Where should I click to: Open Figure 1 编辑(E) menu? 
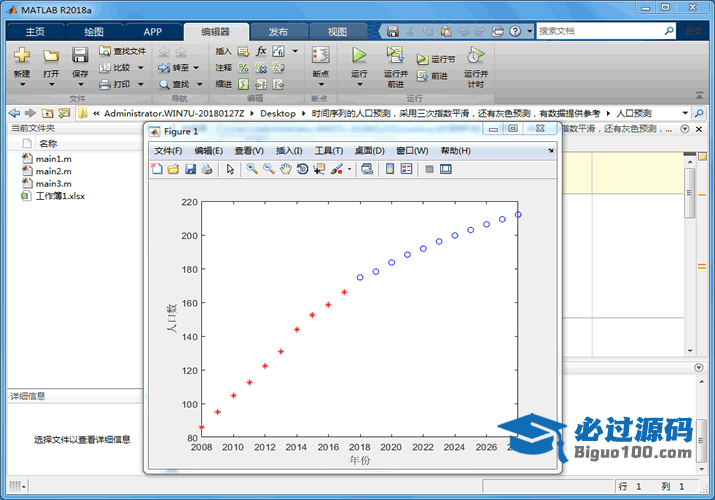(208, 151)
